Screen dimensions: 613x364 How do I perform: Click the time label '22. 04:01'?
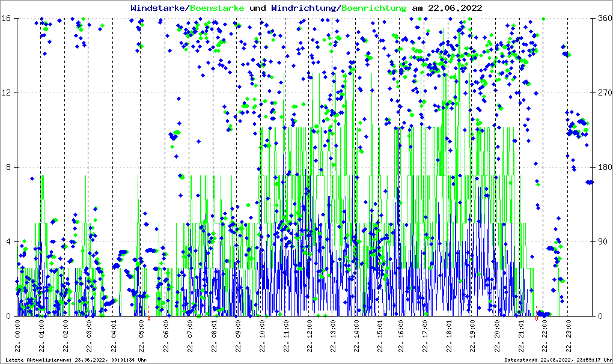(x=113, y=336)
